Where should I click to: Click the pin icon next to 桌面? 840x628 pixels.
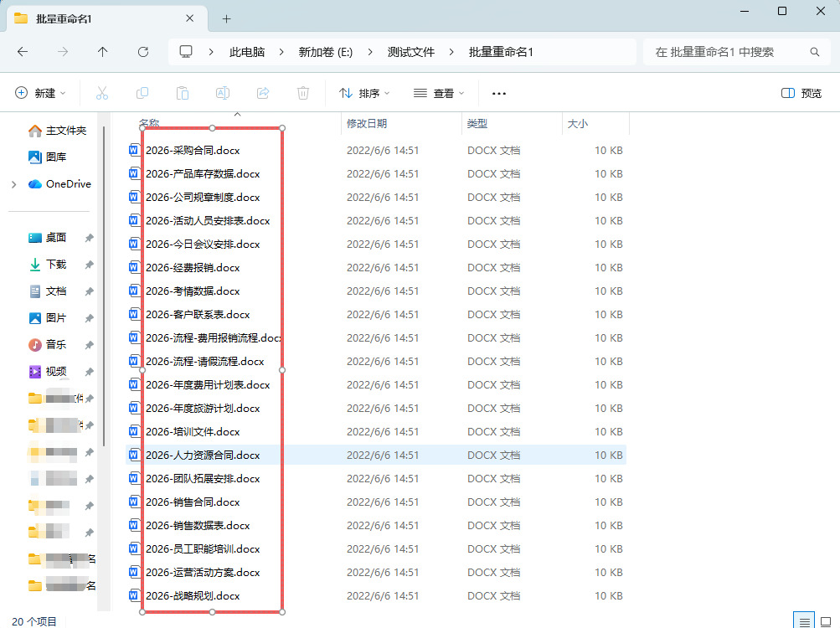[90, 237]
